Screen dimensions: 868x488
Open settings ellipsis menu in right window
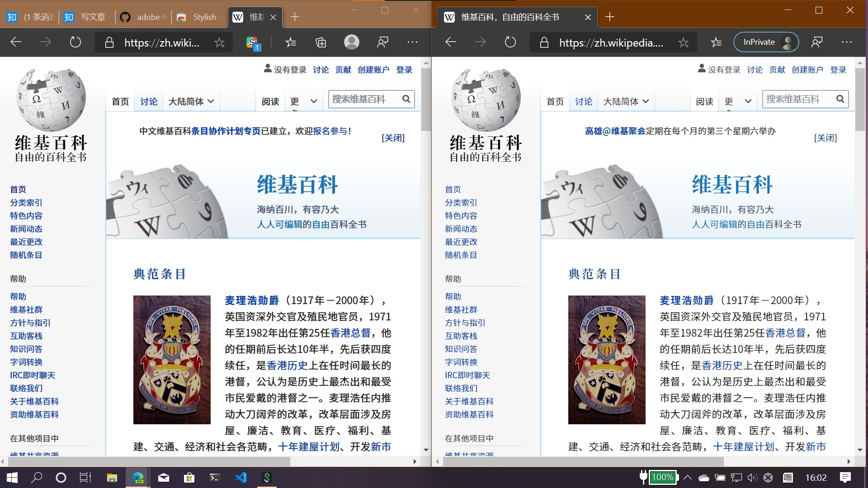[x=846, y=42]
